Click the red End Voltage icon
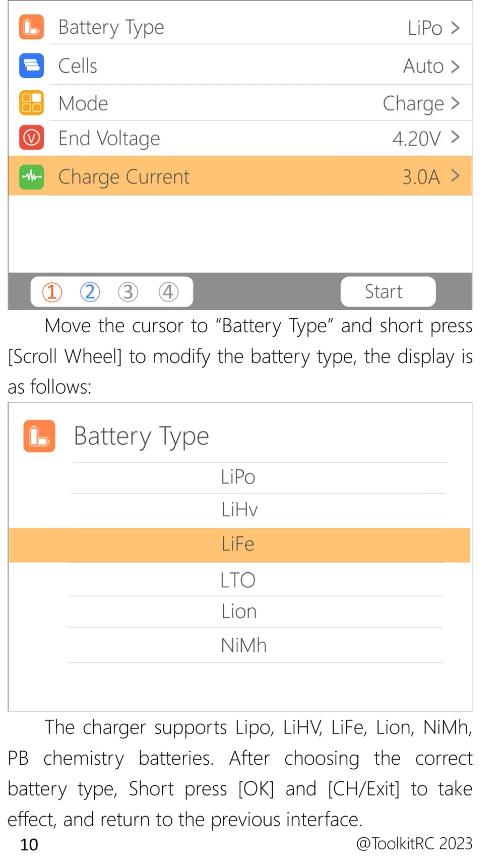Screen dimensions: 504x863 [31, 138]
